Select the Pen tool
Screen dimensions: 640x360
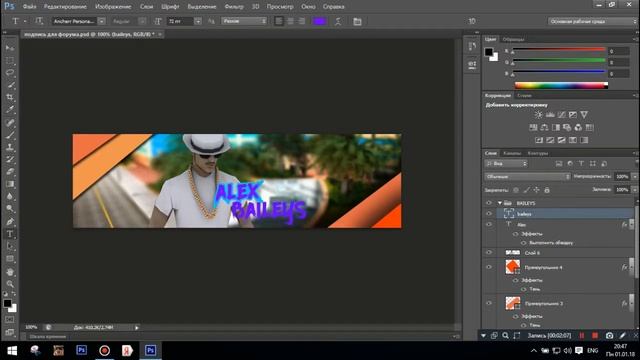pyautogui.click(x=10, y=222)
